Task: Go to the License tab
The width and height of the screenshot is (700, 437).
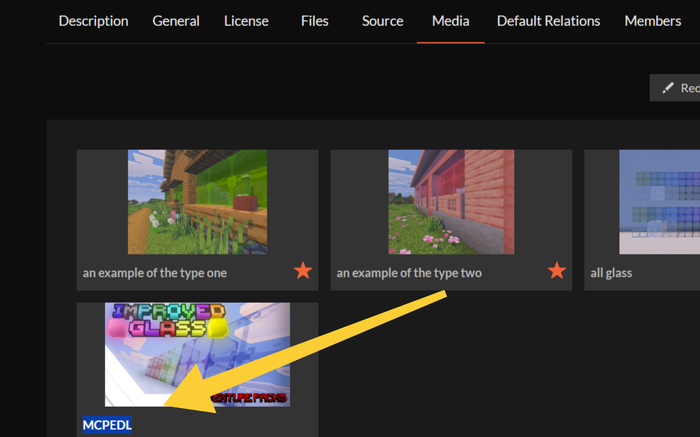Action: pyautogui.click(x=246, y=21)
